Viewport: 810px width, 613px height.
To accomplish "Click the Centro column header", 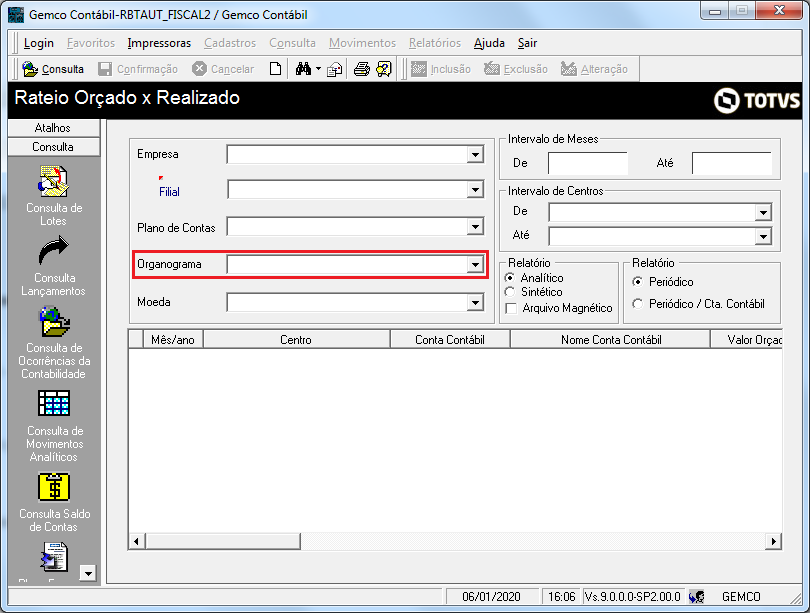I will click(x=296, y=340).
